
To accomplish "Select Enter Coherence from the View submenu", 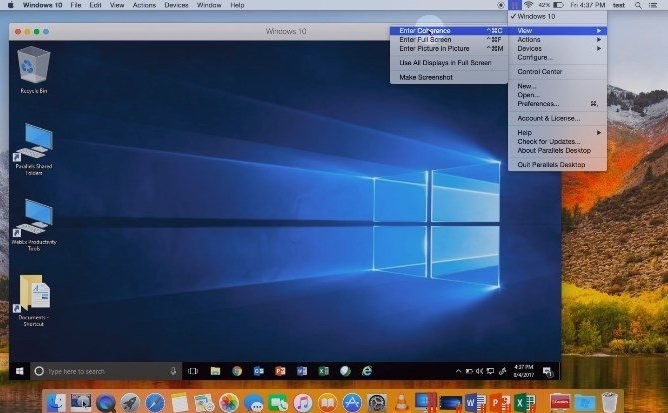I will click(x=426, y=30).
